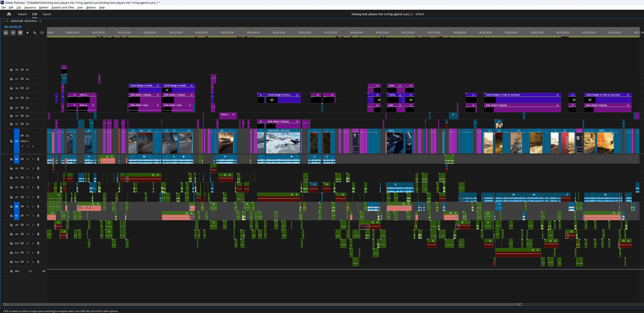Toggle sync lock for track V3
The width and height of the screenshot is (644, 313).
[22, 116]
